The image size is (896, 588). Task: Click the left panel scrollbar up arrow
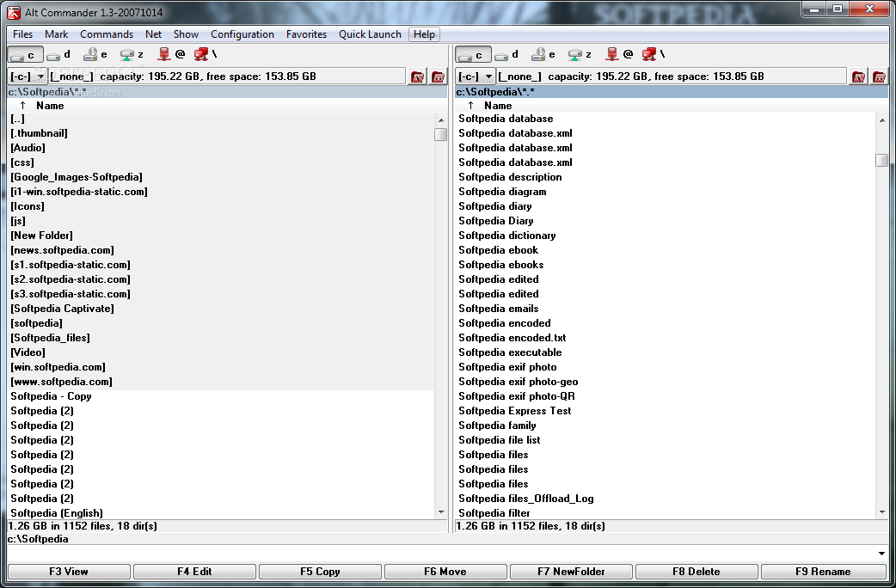click(x=440, y=120)
